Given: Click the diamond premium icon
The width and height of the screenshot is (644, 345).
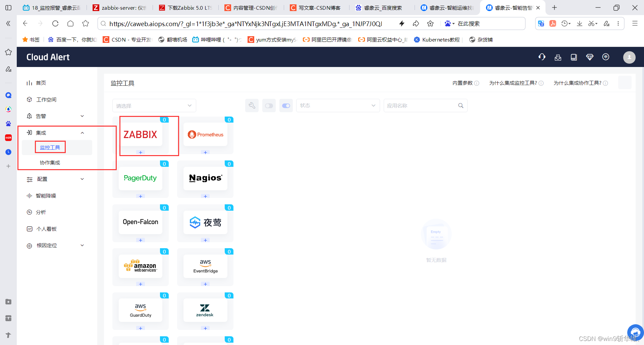Looking at the screenshot, I should pyautogui.click(x=590, y=57).
